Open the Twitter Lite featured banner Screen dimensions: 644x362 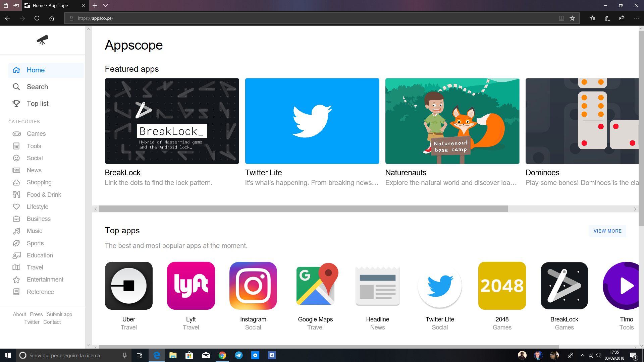312,121
